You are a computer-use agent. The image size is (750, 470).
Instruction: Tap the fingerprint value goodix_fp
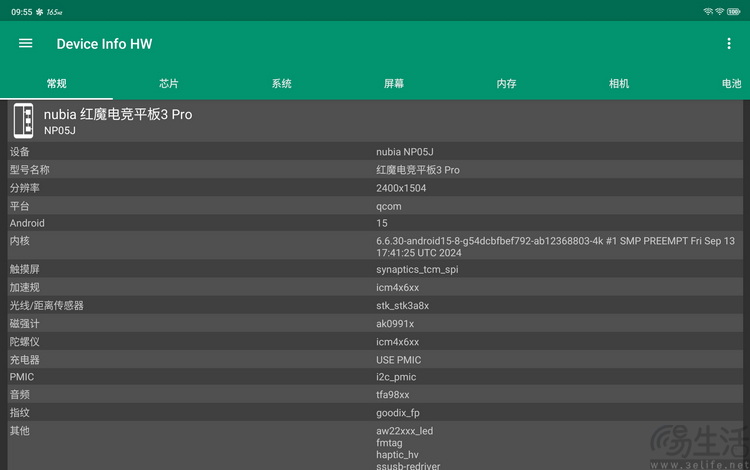[x=397, y=413]
